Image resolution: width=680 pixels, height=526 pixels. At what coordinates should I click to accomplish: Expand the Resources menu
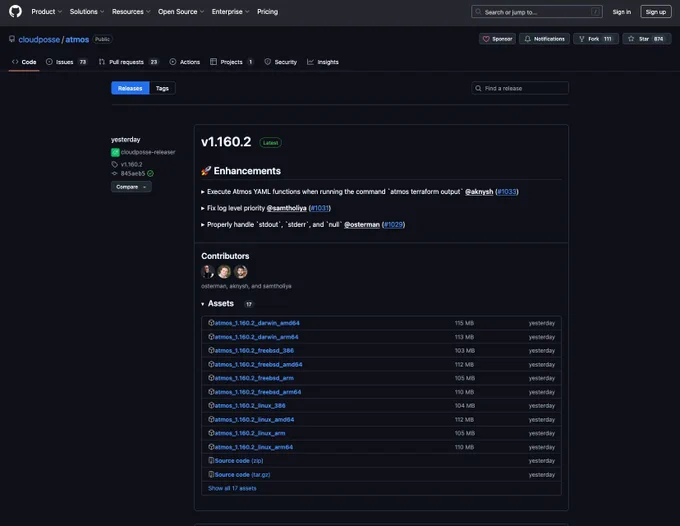(x=131, y=12)
